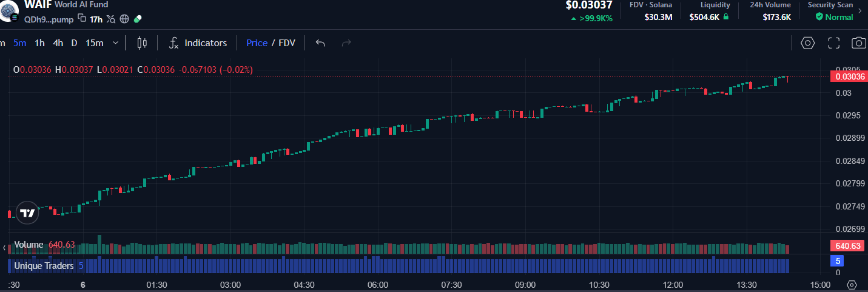This screenshot has width=868, height=292.
Task: Click the red 640.63 volume axis label
Action: pyautogui.click(x=846, y=246)
